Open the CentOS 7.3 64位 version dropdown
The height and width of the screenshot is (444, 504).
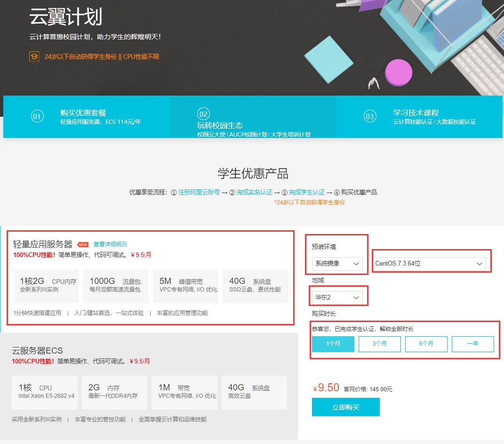pos(429,264)
